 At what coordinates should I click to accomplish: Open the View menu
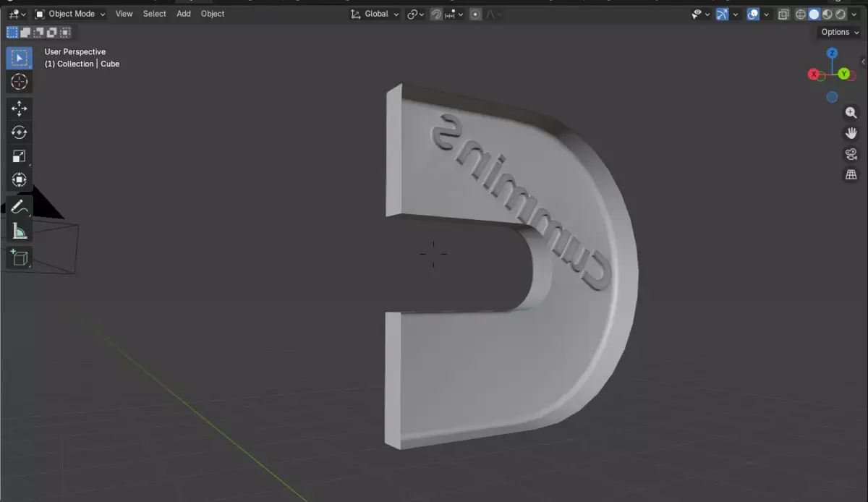(x=124, y=14)
